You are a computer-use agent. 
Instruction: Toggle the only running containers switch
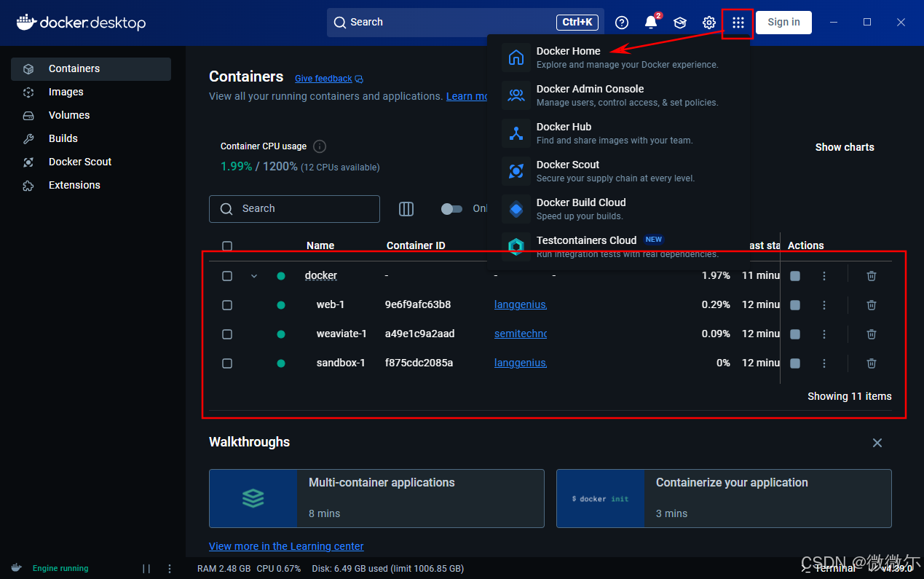[451, 209]
